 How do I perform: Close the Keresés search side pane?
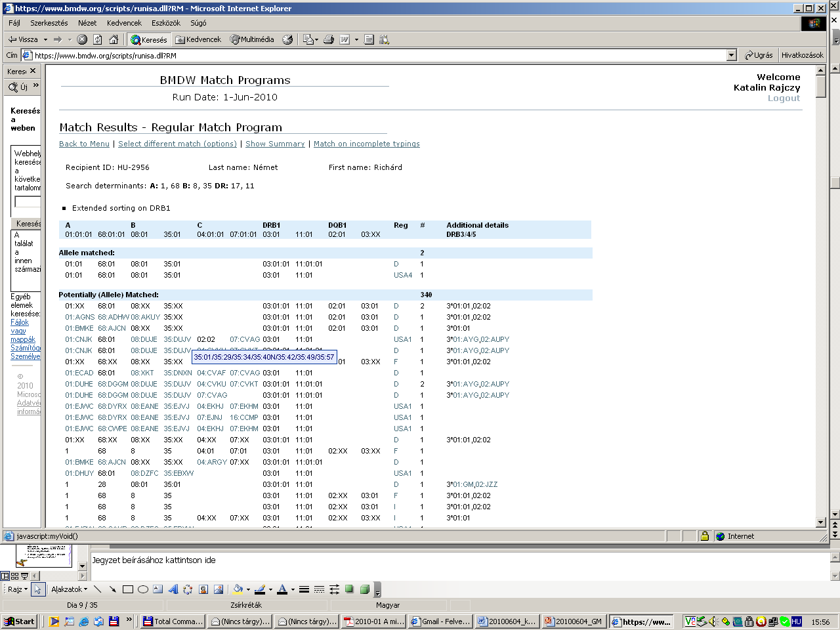(33, 70)
